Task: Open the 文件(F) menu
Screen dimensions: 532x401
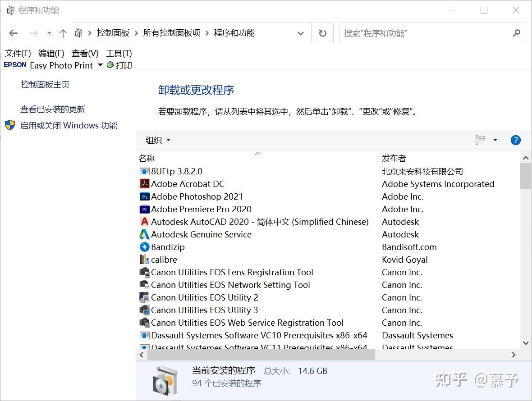Action: point(18,53)
